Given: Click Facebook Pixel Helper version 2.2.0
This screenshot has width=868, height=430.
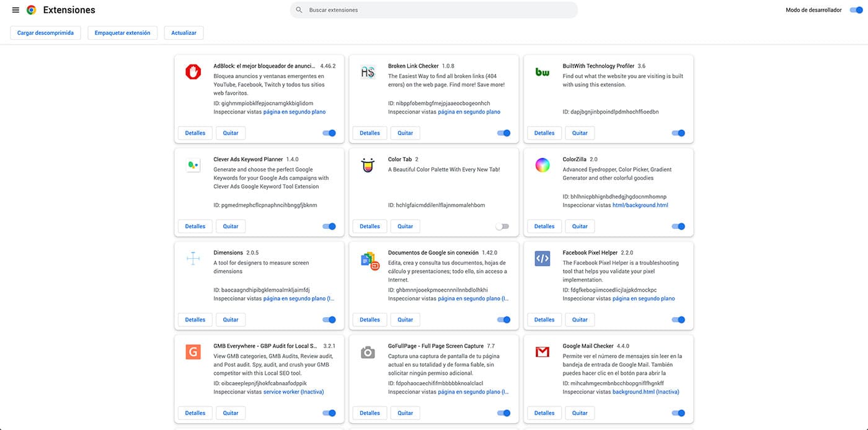Looking at the screenshot, I should 627,253.
